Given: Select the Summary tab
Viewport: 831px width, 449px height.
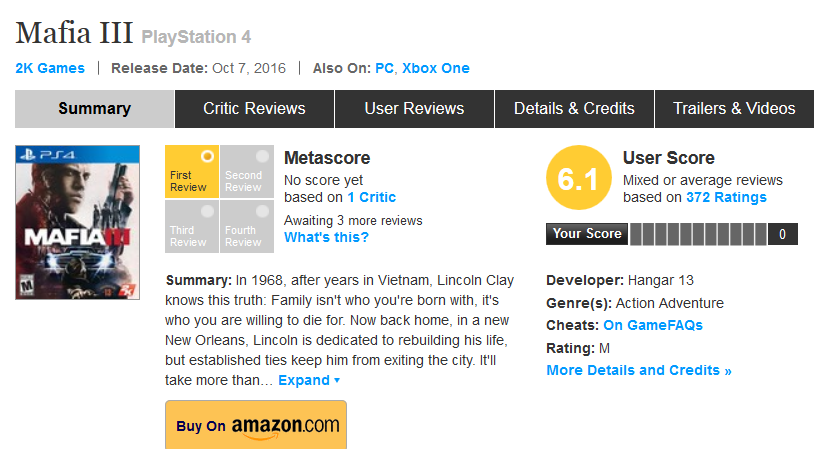Looking at the screenshot, I should click(94, 109).
